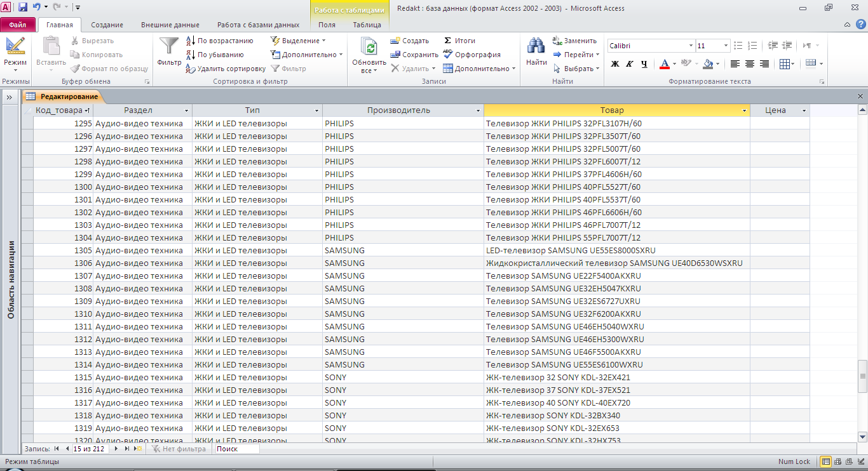Click Заменить replace command
This screenshot has width=868, height=471.
[574, 41]
